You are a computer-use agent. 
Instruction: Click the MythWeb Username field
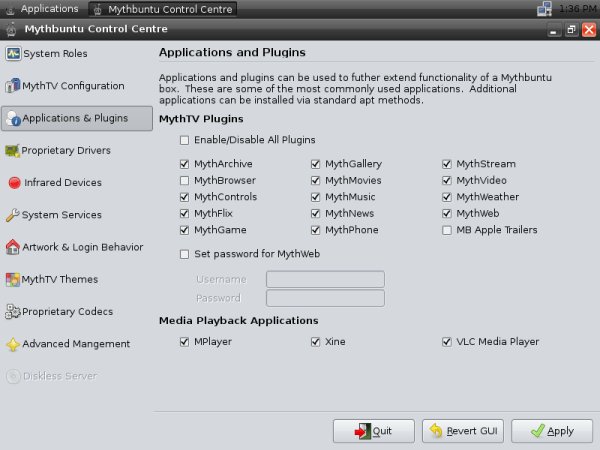325,279
